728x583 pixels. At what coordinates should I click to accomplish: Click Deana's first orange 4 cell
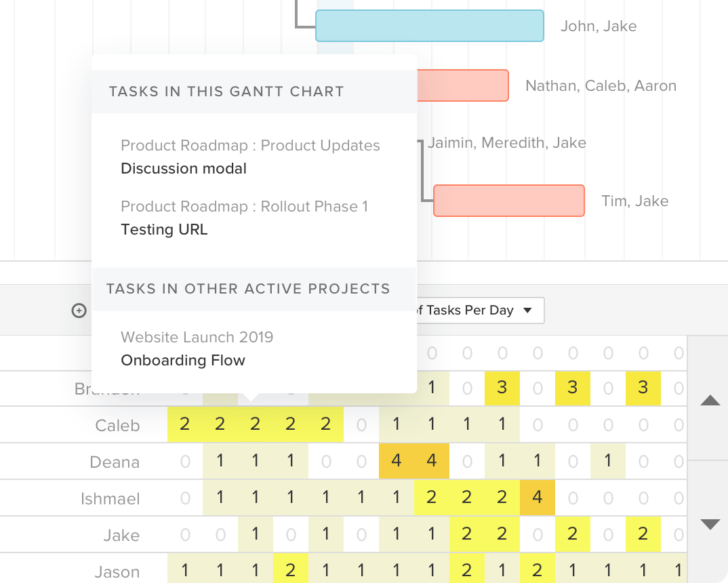pos(397,462)
